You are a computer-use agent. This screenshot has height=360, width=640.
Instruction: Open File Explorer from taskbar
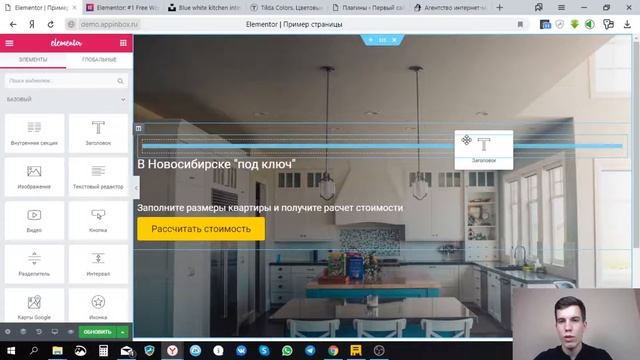(x=57, y=351)
